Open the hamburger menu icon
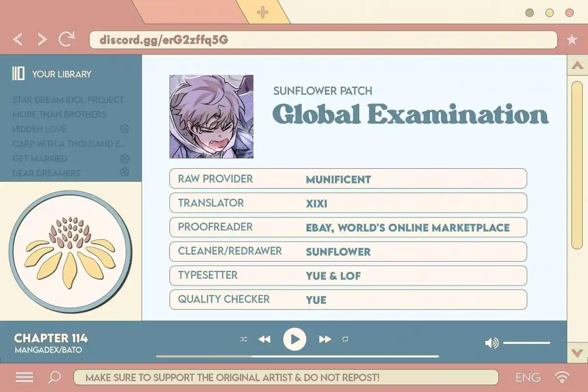Image resolution: width=588 pixels, height=392 pixels. (25, 377)
